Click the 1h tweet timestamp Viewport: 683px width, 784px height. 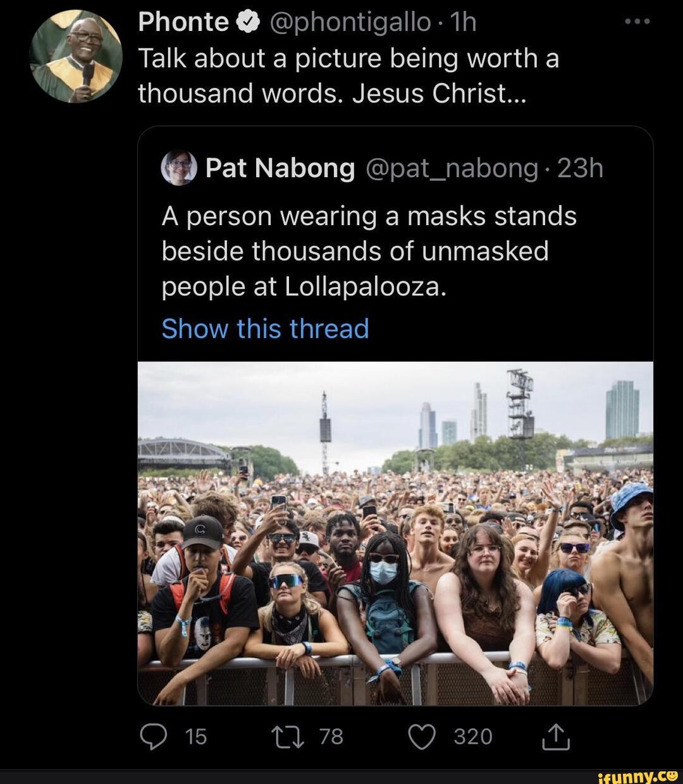465,23
